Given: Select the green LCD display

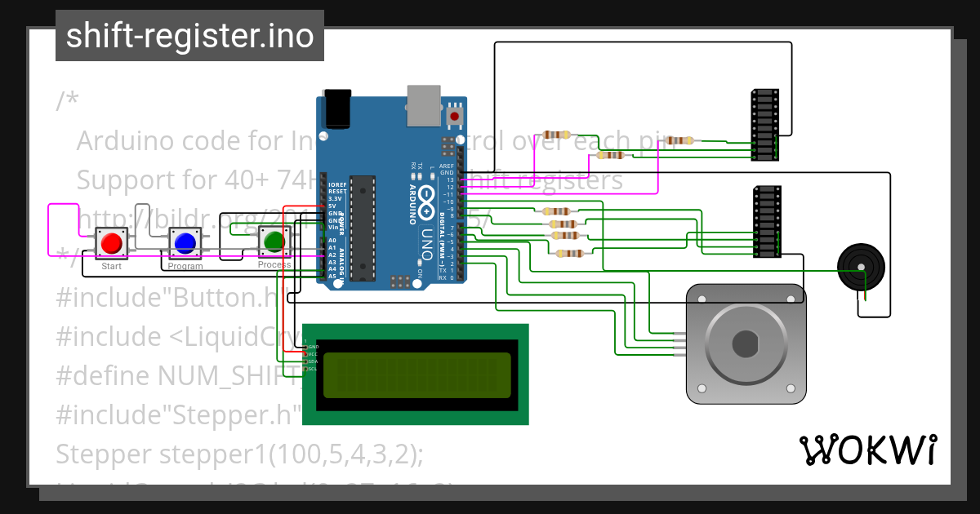Looking at the screenshot, I should point(415,374).
